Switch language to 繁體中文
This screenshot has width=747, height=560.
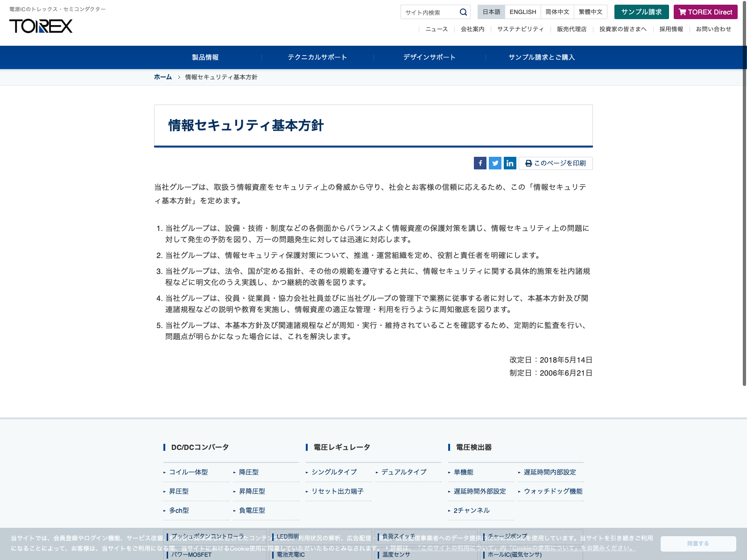(x=590, y=12)
